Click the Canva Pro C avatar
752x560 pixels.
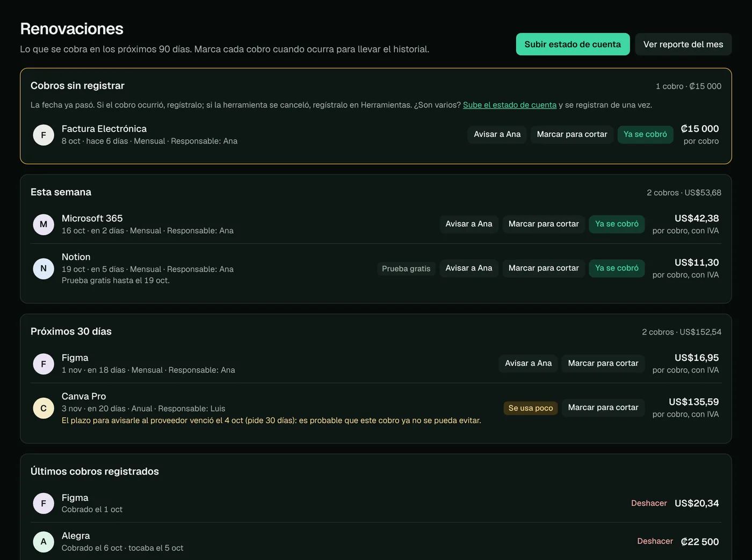click(44, 408)
